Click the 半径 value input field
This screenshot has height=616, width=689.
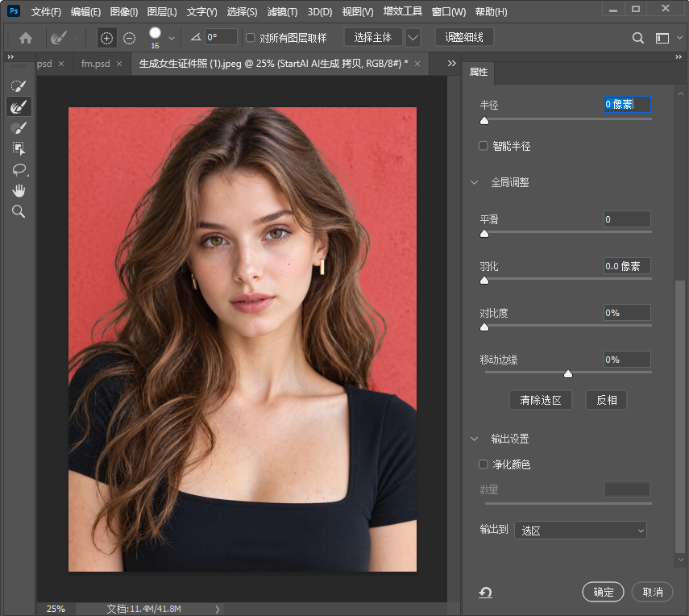[x=627, y=104]
